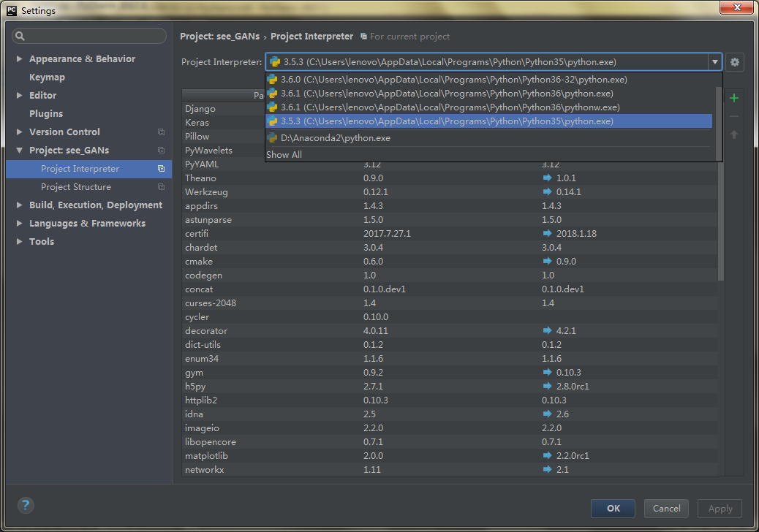Open the help question mark icon
Image resolution: width=759 pixels, height=532 pixels.
[x=26, y=506]
